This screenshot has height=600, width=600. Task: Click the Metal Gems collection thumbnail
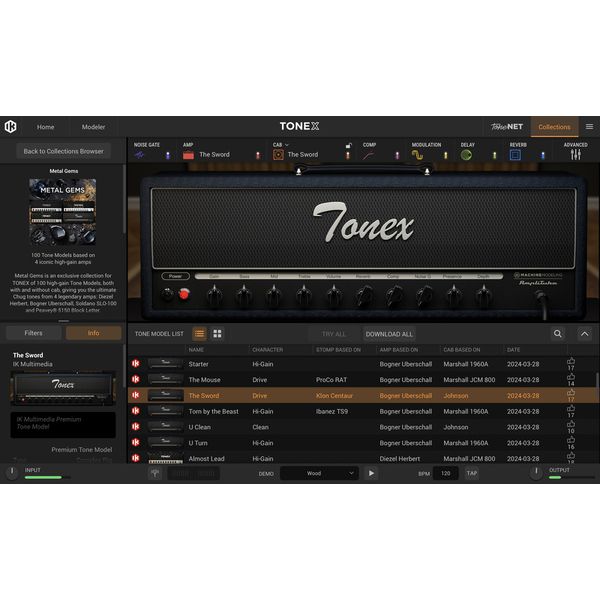[63, 212]
